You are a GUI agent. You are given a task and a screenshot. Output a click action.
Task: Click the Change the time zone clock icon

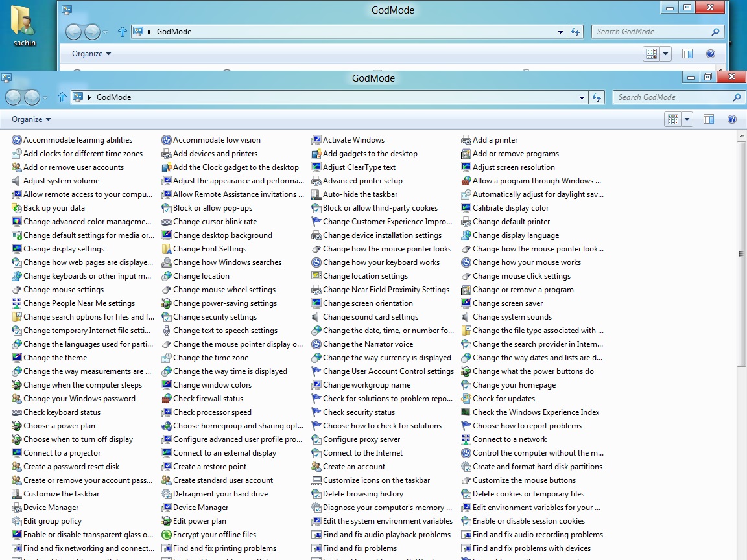(166, 358)
